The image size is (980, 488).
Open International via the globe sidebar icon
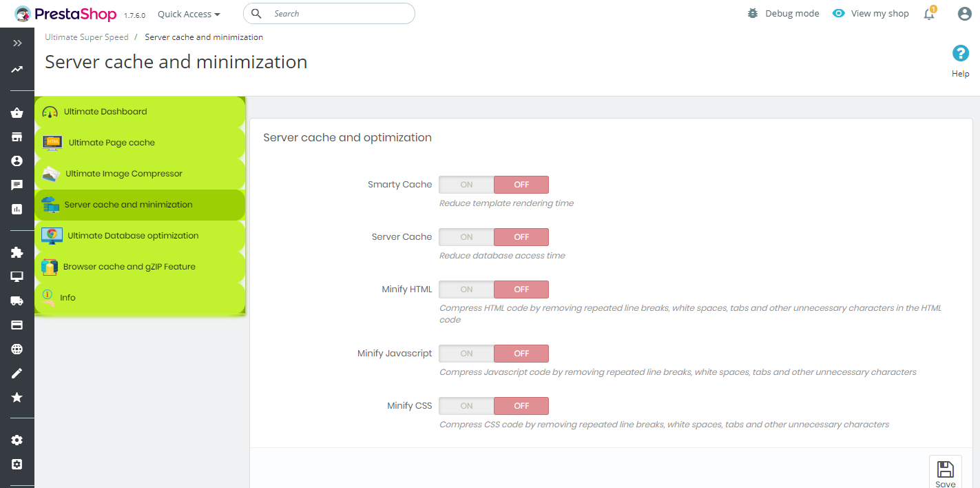[x=17, y=349]
